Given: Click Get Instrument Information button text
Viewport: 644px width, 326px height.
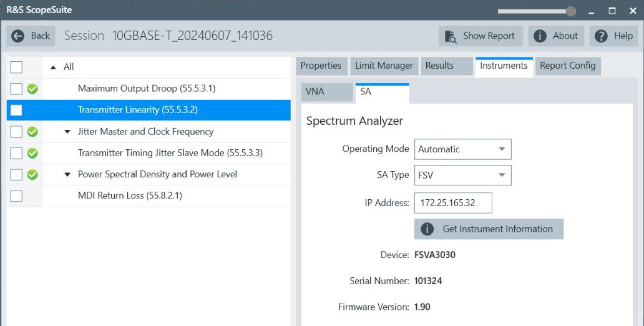Looking at the screenshot, I should click(x=498, y=229).
